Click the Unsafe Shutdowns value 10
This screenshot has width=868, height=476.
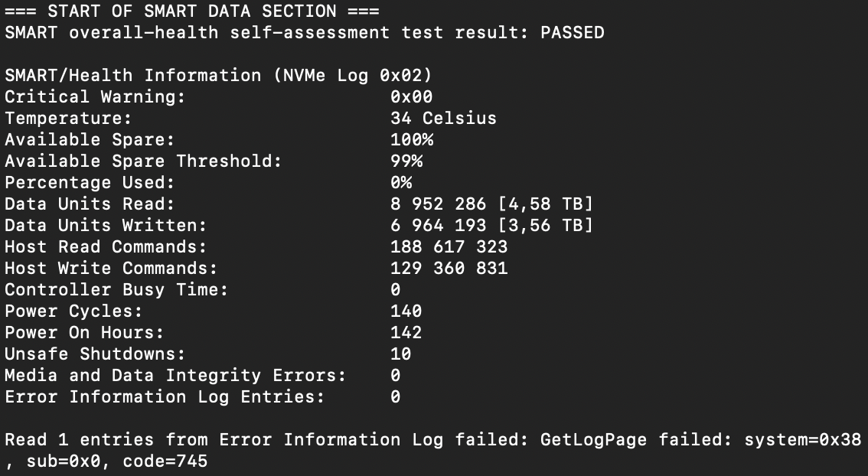(x=401, y=354)
